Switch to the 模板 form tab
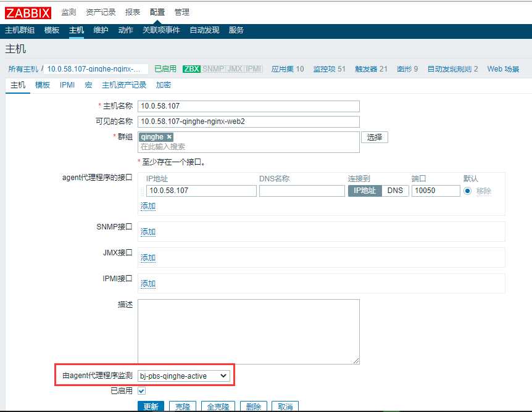Image resolution: width=532 pixels, height=412 pixels. point(43,85)
